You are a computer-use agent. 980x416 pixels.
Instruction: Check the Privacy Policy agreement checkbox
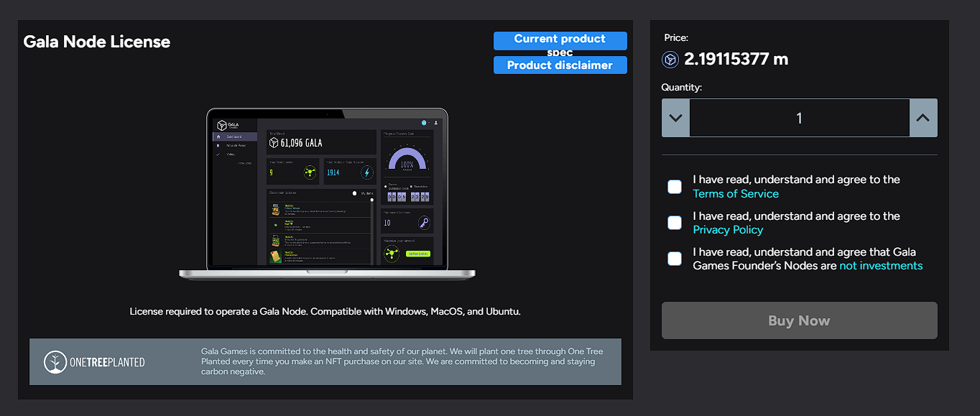pos(675,223)
